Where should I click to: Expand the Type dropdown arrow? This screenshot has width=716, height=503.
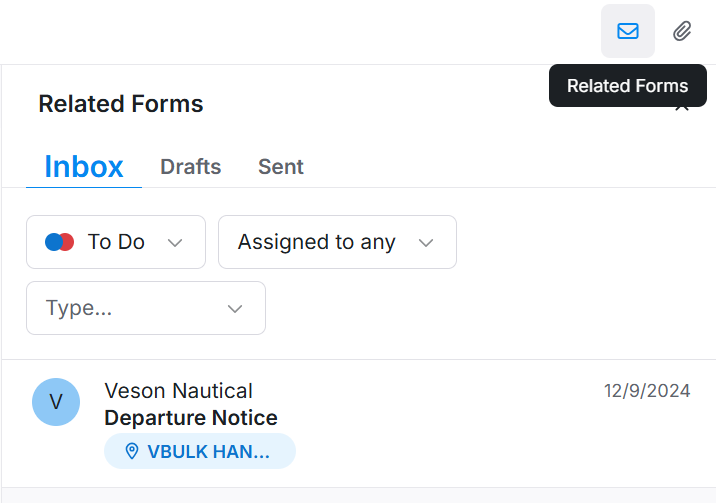point(235,308)
